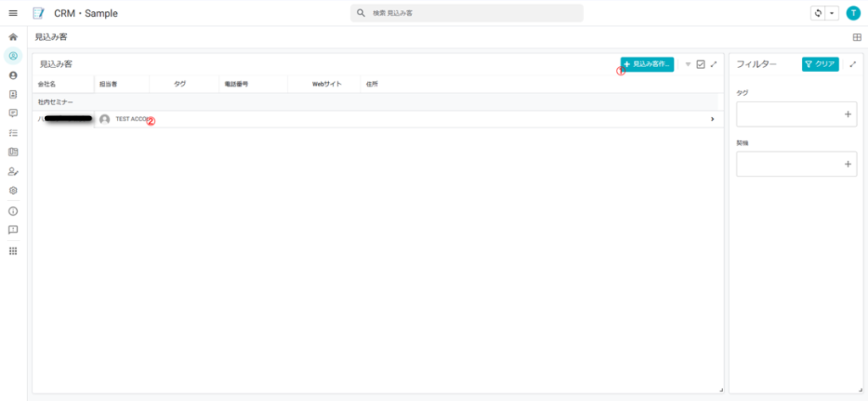Image resolution: width=868 pixels, height=401 pixels.
Task: Open the task list sidebar icon
Action: [x=13, y=133]
